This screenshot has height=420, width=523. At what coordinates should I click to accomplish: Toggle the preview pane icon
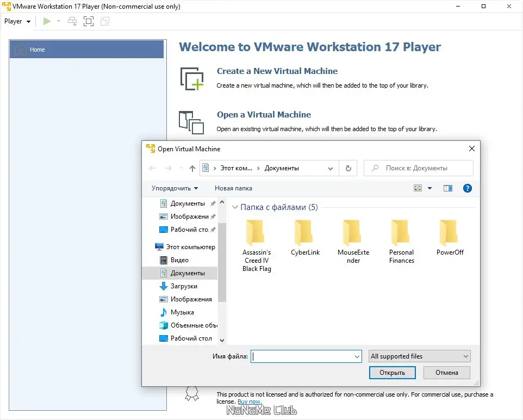[x=447, y=188]
